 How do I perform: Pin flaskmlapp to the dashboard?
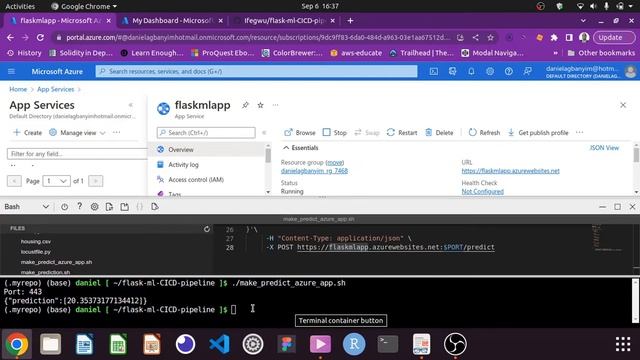click(x=245, y=105)
